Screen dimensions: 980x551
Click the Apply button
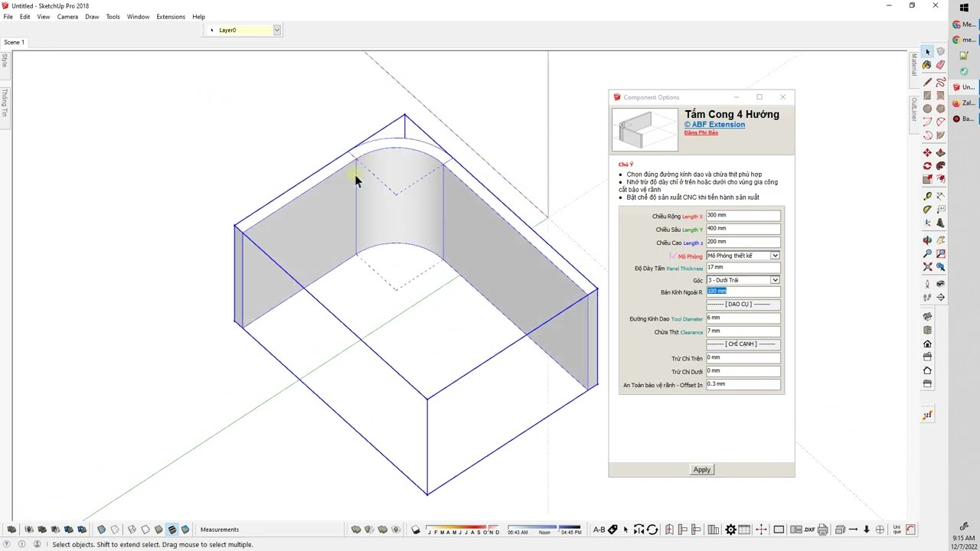click(702, 470)
